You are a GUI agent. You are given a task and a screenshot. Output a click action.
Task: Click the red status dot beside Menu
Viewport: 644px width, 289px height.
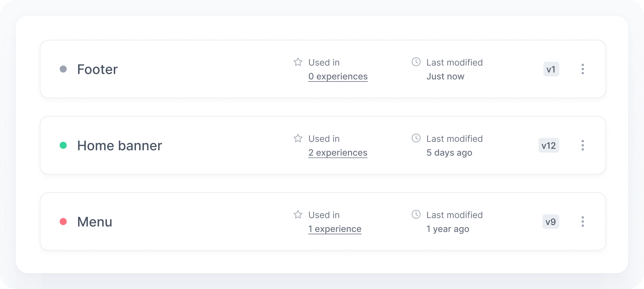[x=63, y=221]
